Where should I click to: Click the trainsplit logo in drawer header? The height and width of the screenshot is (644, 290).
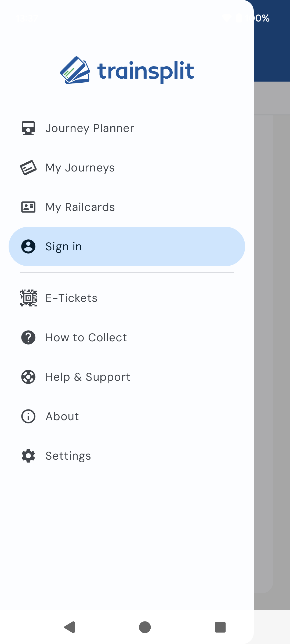(x=127, y=70)
